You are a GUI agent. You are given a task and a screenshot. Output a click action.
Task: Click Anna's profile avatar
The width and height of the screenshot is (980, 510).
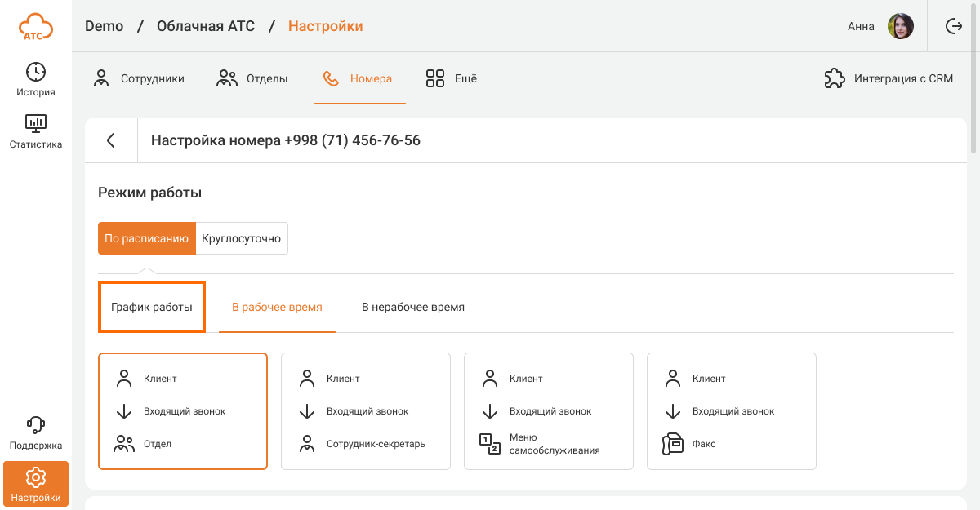901,26
